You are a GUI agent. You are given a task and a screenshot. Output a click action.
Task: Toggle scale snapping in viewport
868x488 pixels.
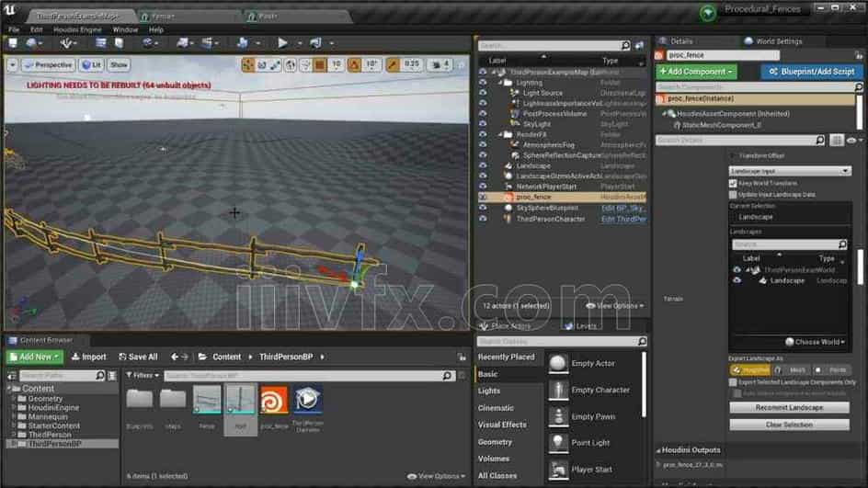coord(393,65)
